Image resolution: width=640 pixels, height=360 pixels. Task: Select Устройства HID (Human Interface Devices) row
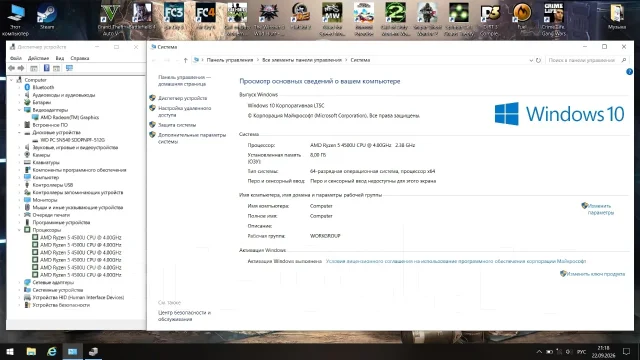click(78, 298)
